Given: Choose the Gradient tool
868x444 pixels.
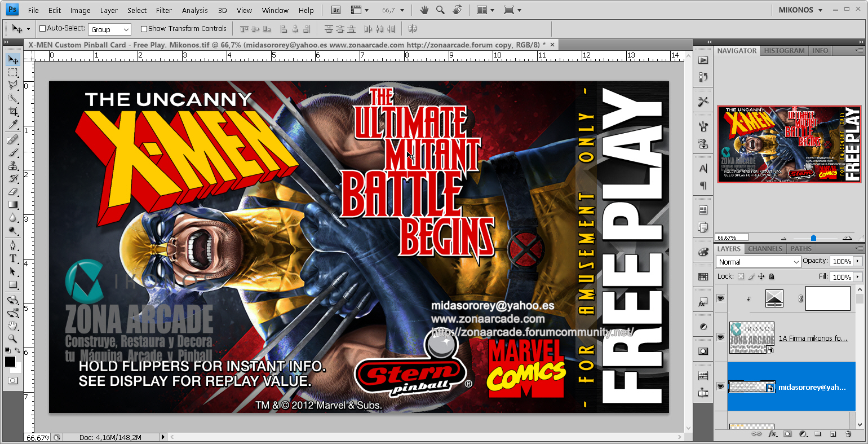Looking at the screenshot, I should [13, 204].
